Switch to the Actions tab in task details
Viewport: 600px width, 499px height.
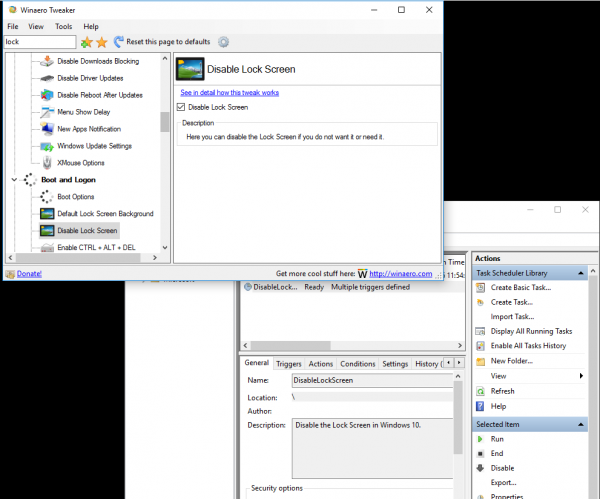(x=321, y=364)
